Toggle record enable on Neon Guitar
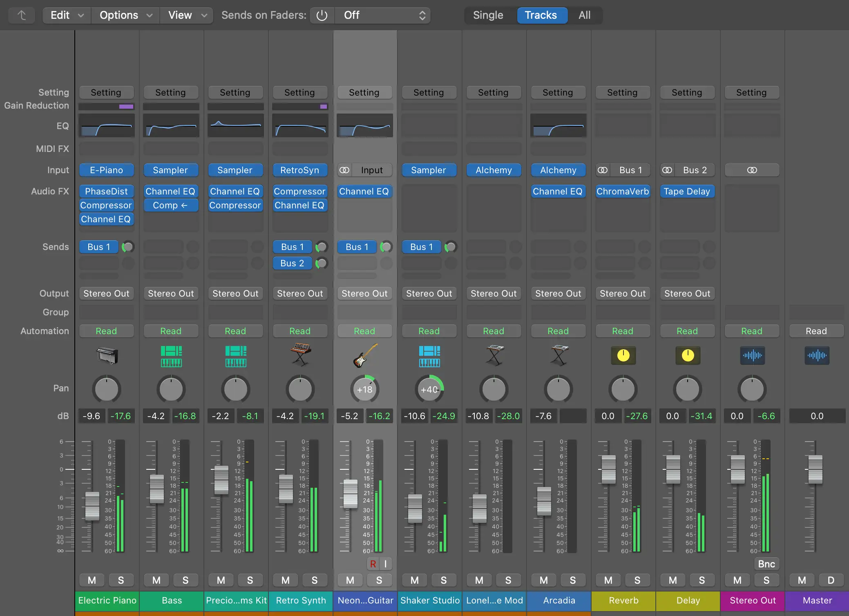 373,564
